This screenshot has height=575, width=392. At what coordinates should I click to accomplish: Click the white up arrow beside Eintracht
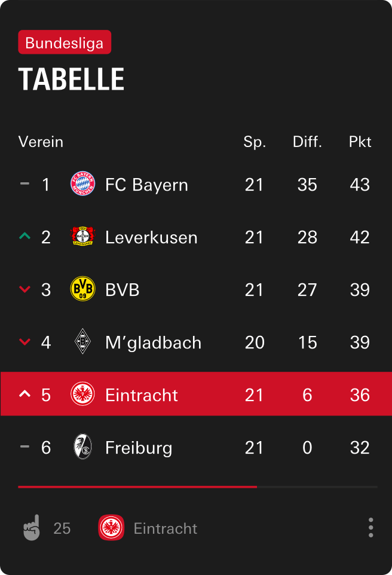click(24, 394)
